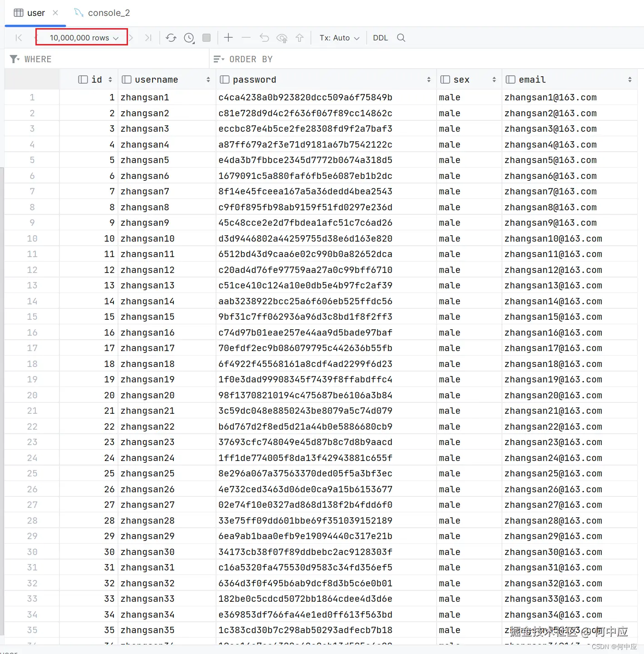Click password cell c51ce410c124a10e0db5e4b97fc2af39
644x654 pixels.
pos(326,285)
